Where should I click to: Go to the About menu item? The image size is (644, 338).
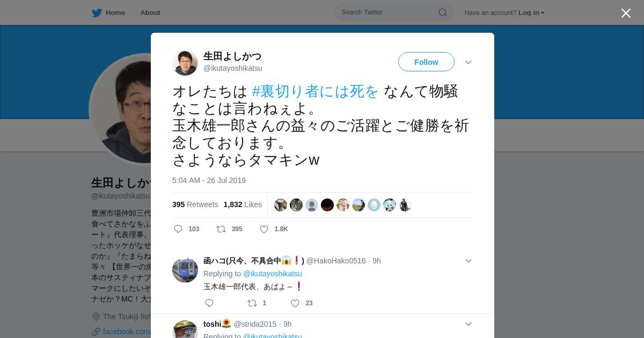[x=150, y=13]
